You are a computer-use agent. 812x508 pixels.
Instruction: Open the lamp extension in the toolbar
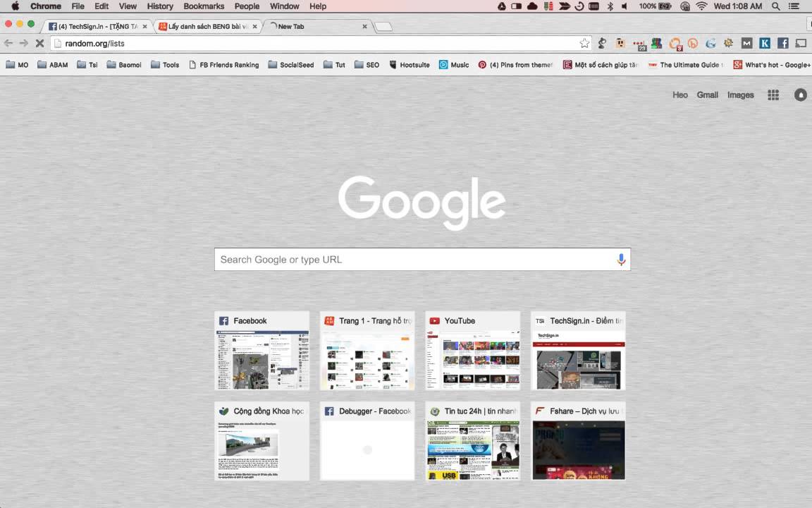pos(602,44)
